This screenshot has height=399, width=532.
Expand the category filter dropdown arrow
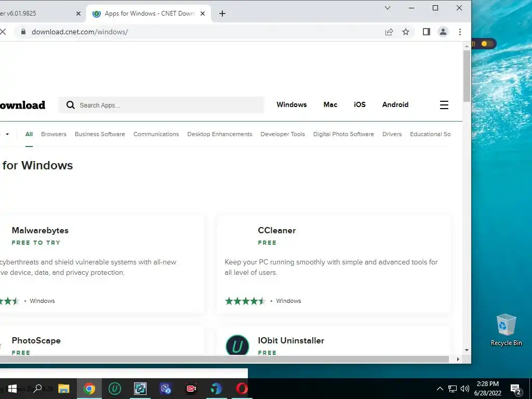[7, 134]
